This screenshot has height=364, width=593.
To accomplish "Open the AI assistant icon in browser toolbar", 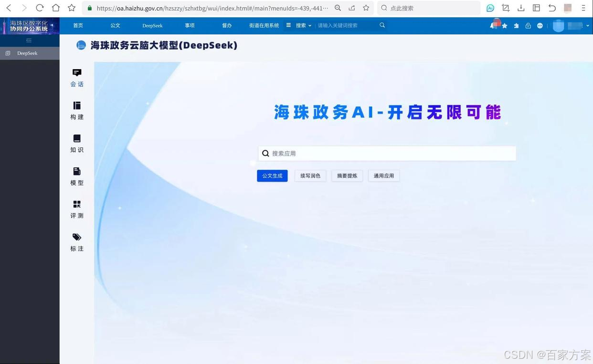I will (490, 8).
